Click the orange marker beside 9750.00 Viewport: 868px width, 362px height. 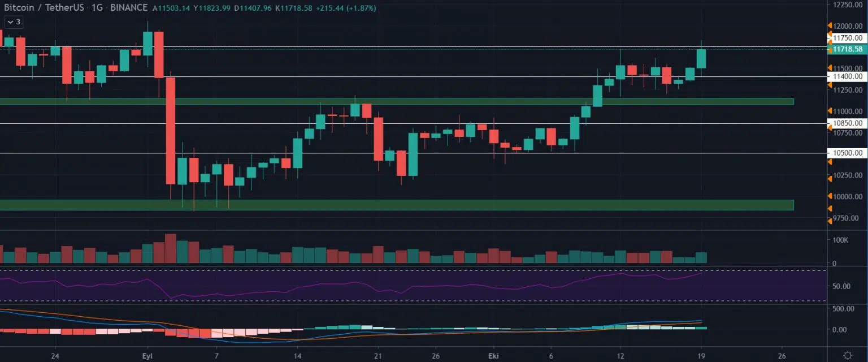click(830, 220)
